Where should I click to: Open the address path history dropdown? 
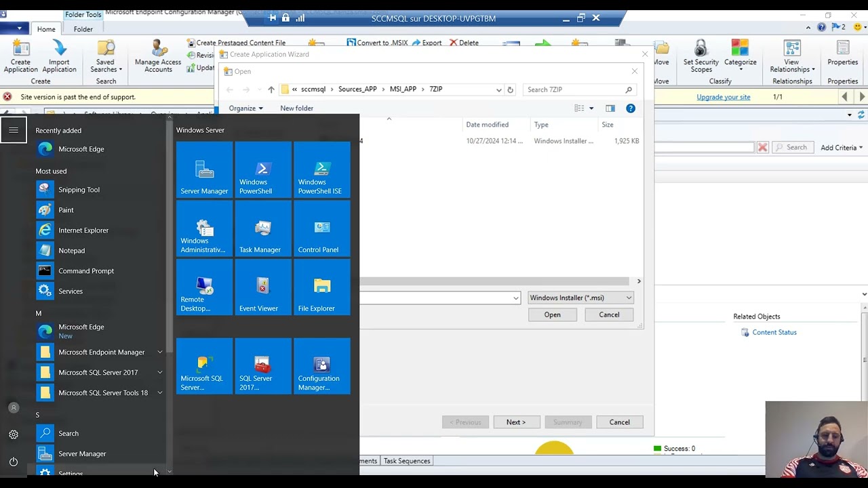point(499,89)
